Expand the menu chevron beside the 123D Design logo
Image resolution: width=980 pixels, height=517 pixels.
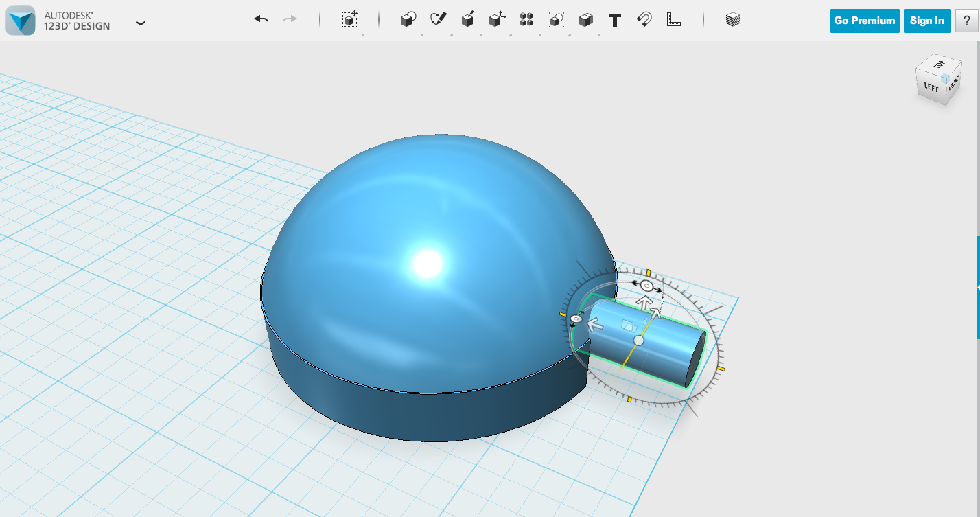(x=141, y=23)
